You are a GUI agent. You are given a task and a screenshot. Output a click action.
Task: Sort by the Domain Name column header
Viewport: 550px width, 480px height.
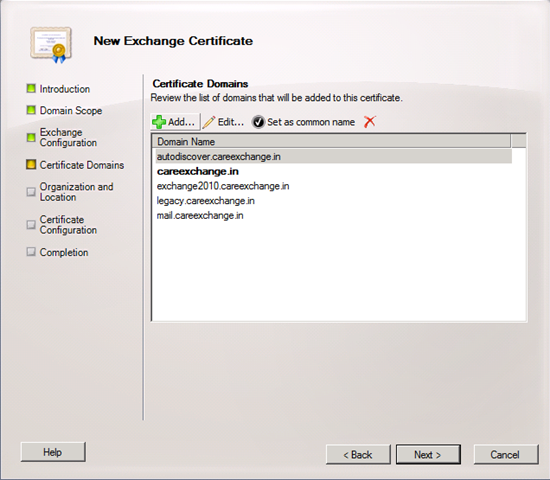point(331,141)
